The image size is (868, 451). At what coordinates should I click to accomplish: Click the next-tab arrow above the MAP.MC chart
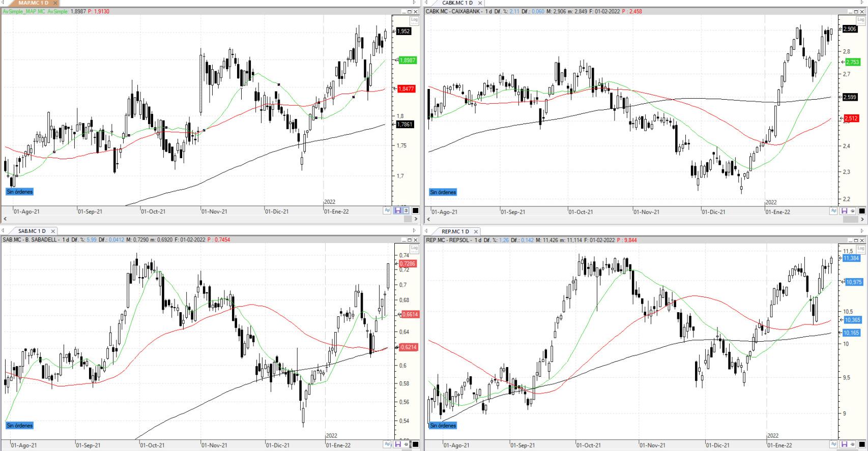point(414,3)
